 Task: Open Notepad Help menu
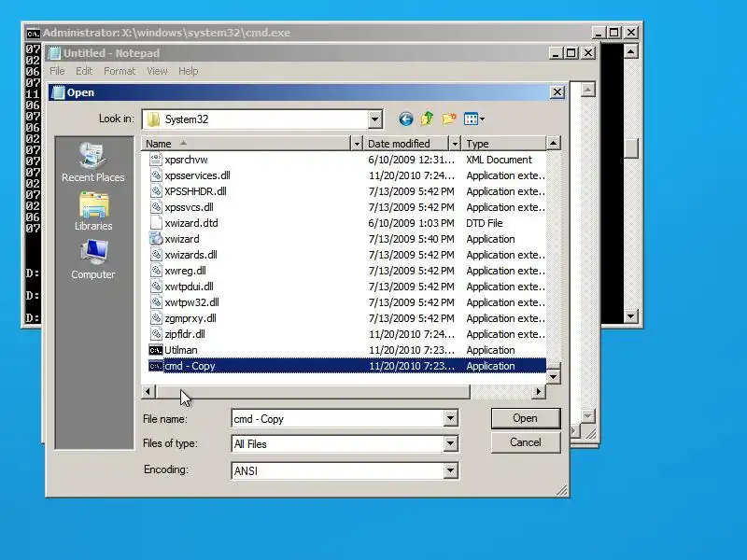click(x=189, y=71)
